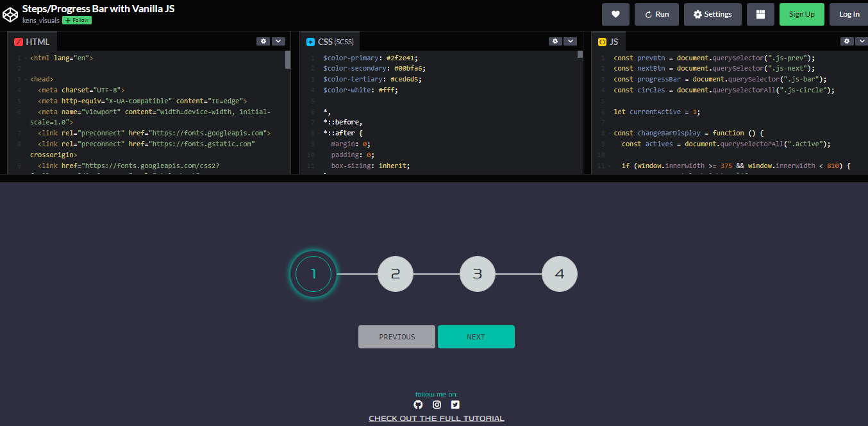Open the CHECK OUT THE FULL TUTORIAL link
The height and width of the screenshot is (426, 868).
point(437,418)
